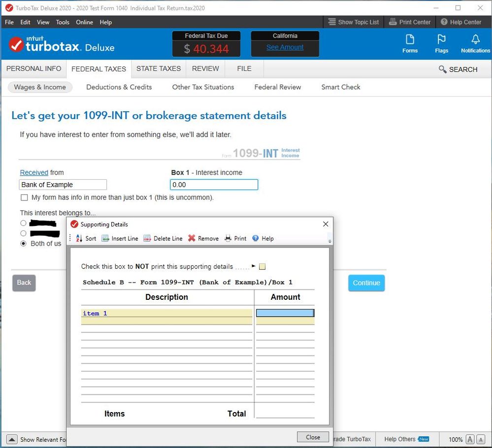Click the second yellow Amount row
Screen dimensions: 492x448
(x=285, y=321)
